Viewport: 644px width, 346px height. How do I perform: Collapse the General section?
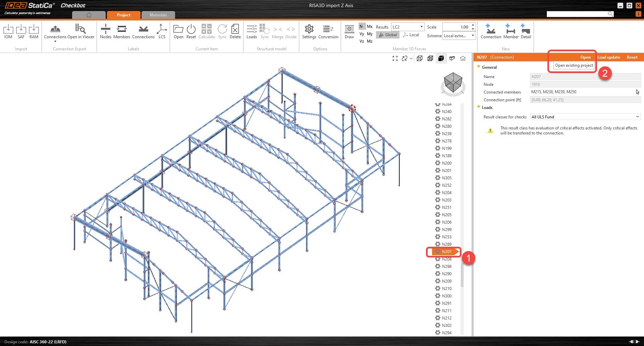coord(479,67)
